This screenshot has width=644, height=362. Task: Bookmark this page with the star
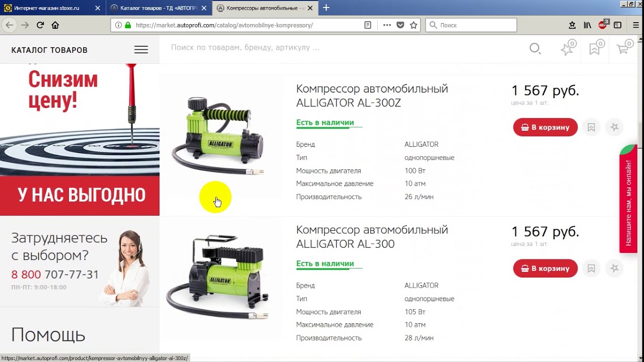(x=414, y=25)
